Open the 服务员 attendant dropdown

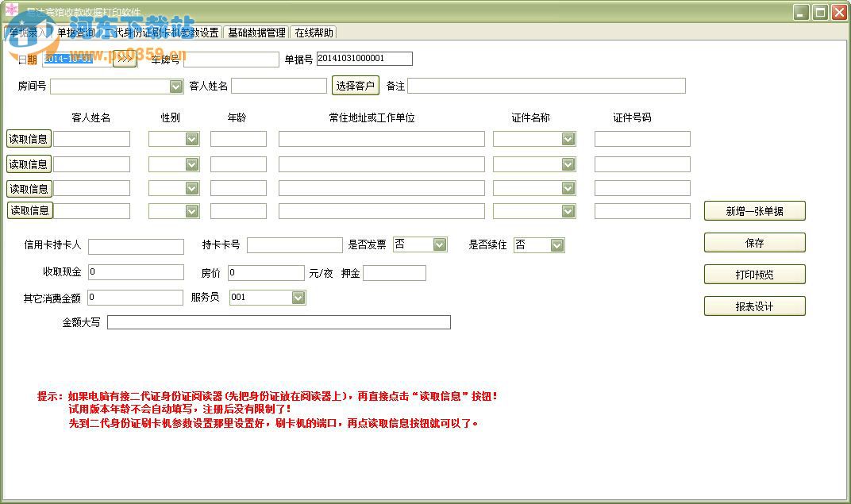(297, 297)
